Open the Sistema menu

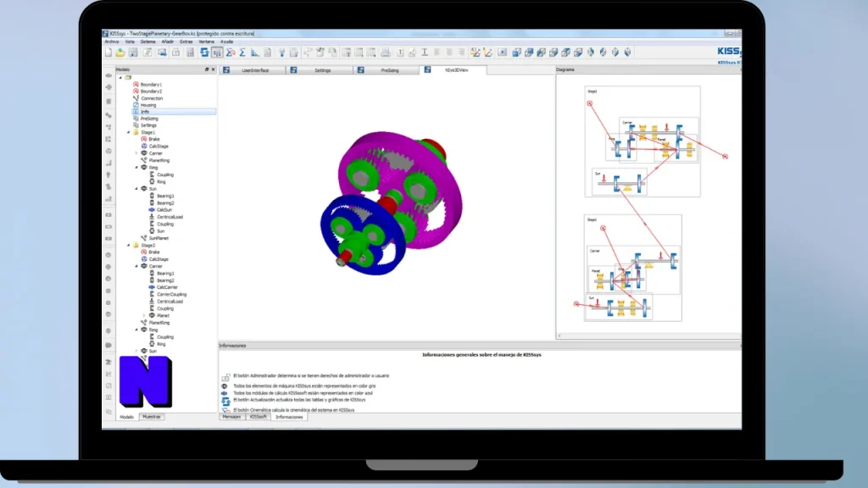click(x=147, y=42)
